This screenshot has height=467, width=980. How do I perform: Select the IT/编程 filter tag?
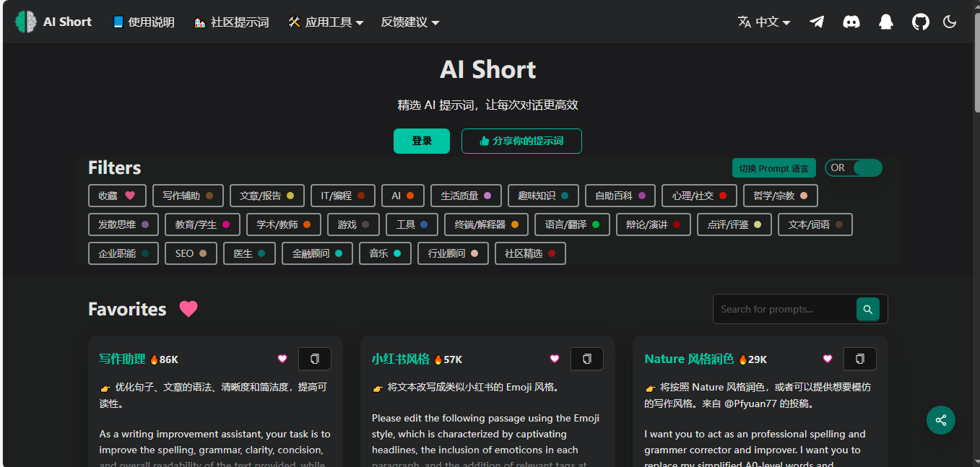click(x=343, y=196)
